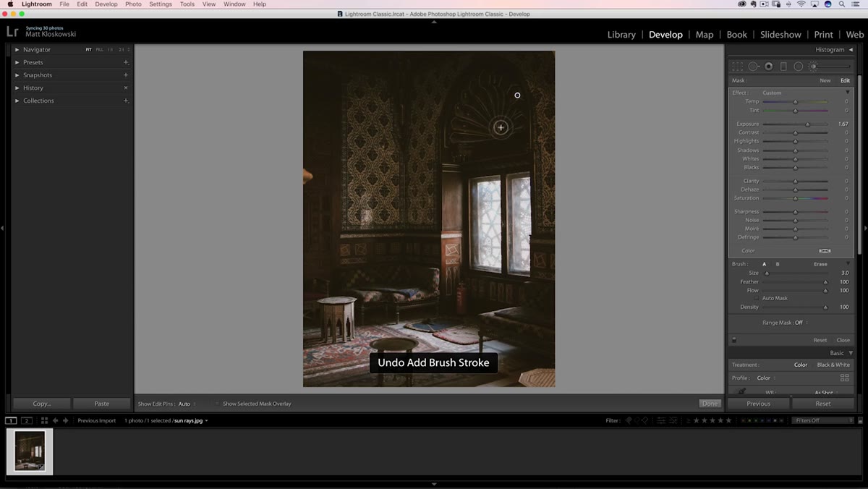Image resolution: width=868 pixels, height=489 pixels.
Task: Open the Profile Color dropdown
Action: point(765,378)
